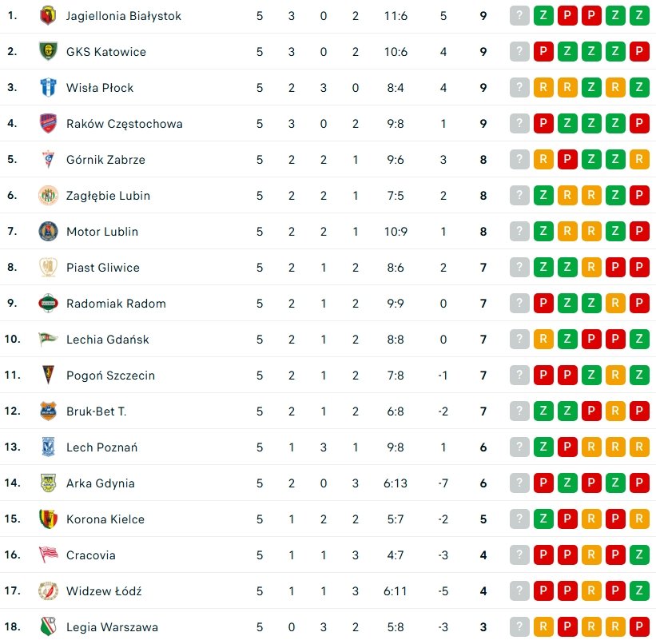Click the red P form badge for Górnik Zabrze
This screenshot has width=656, height=644.
[x=567, y=160]
